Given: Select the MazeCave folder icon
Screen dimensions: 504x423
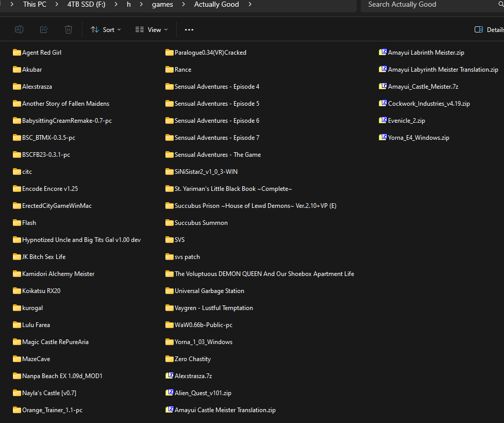Looking at the screenshot, I should pos(16,359).
